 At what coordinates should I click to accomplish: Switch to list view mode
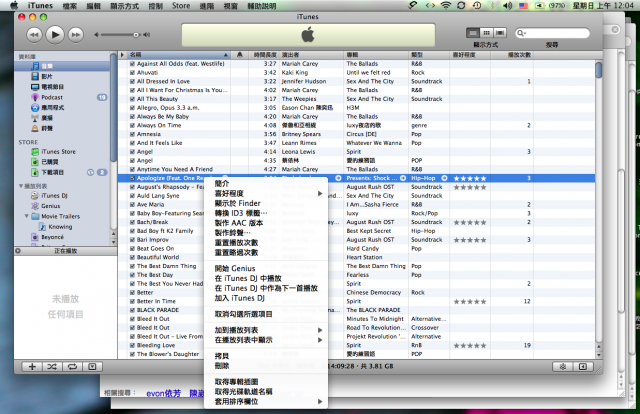[473, 33]
